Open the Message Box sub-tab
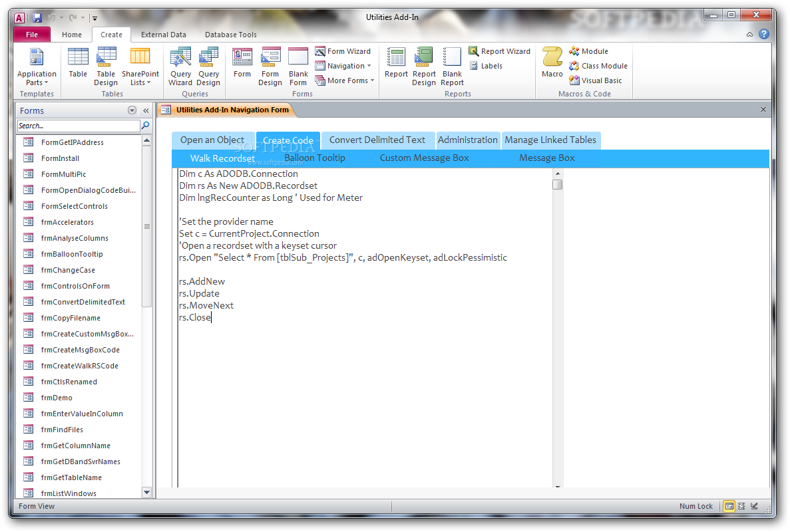 (x=546, y=158)
